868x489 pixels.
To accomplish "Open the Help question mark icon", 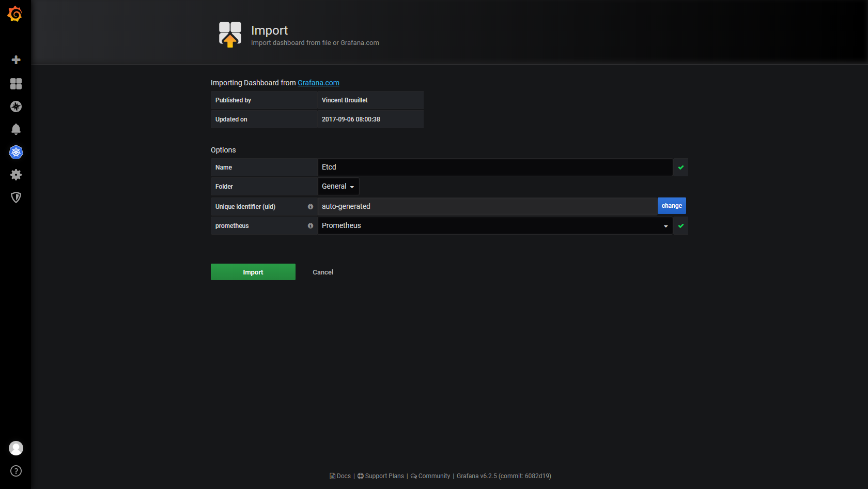I will pyautogui.click(x=16, y=471).
